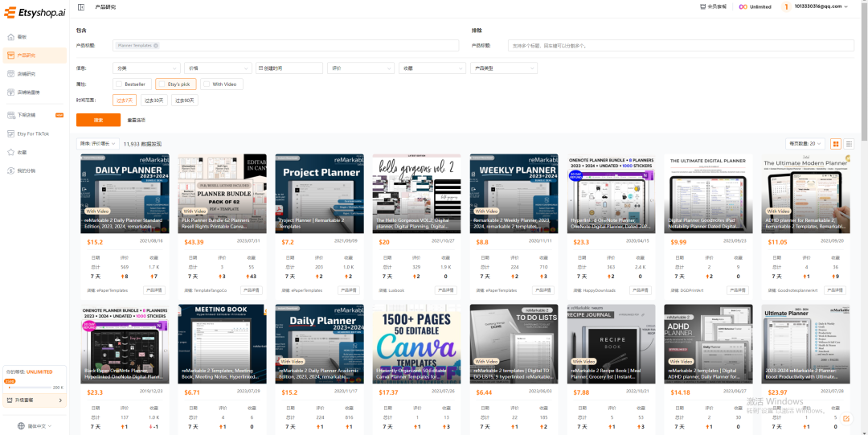
Task: Open the fourth sidebar item with storefront icon
Action: (x=35, y=92)
